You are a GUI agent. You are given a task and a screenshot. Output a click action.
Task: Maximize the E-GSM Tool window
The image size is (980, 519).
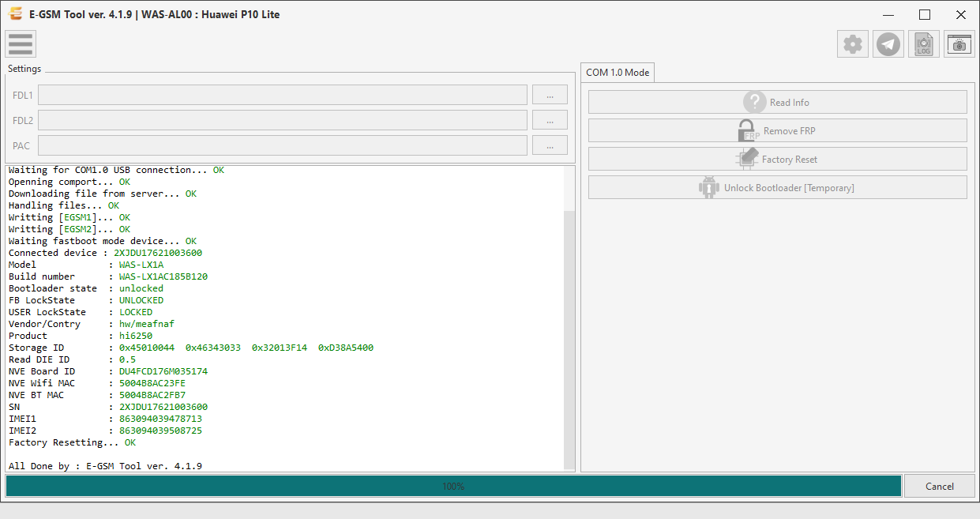[925, 14]
